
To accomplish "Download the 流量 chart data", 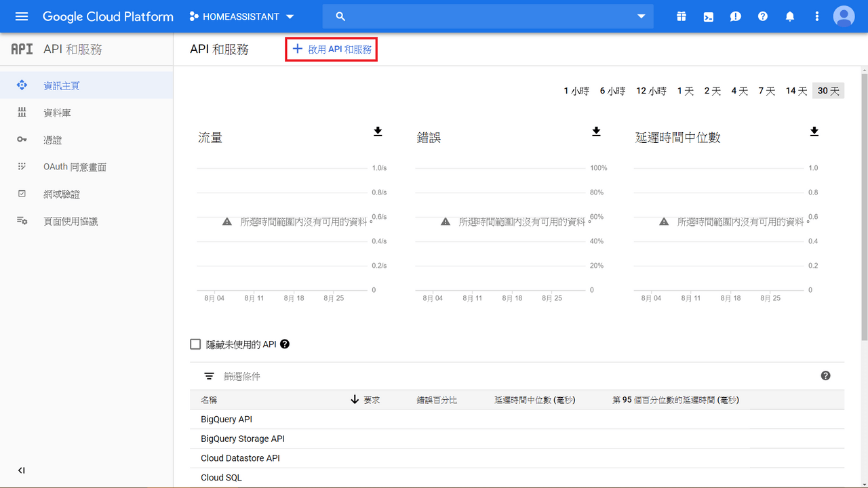I will 378,131.
